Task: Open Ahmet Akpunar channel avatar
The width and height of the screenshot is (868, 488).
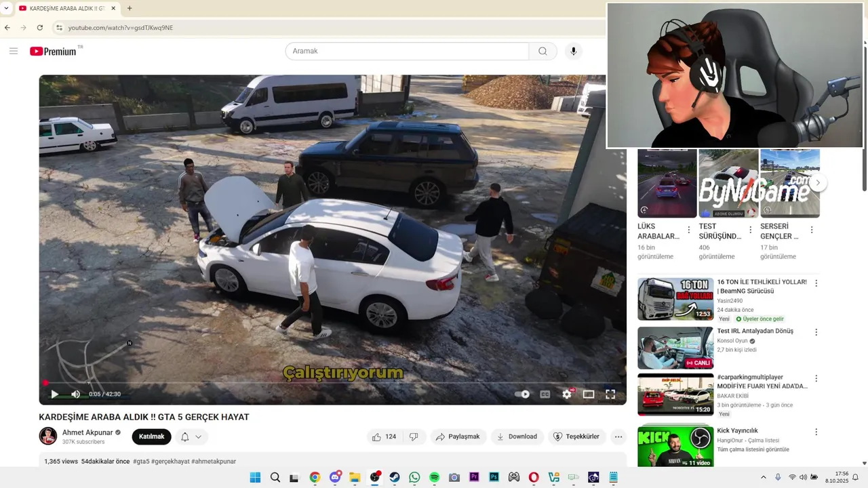Action: [x=48, y=436]
